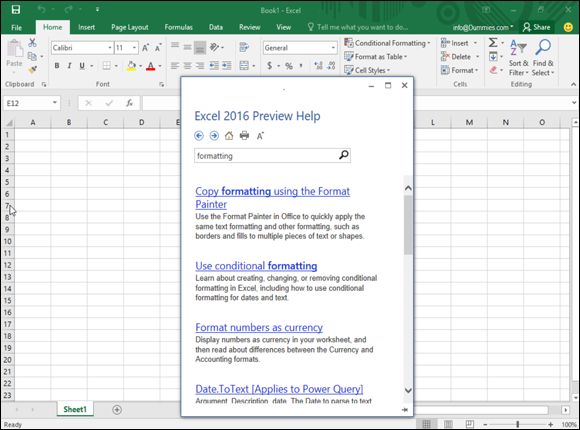Click the Wrap Text icon

244,47
